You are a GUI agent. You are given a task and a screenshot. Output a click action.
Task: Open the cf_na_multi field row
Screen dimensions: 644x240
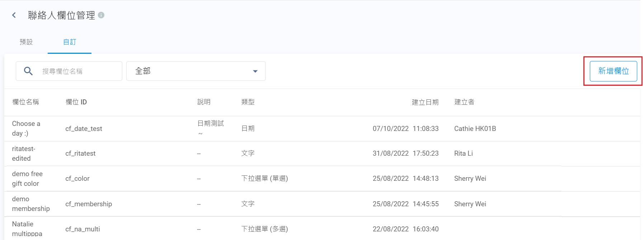pos(82,229)
